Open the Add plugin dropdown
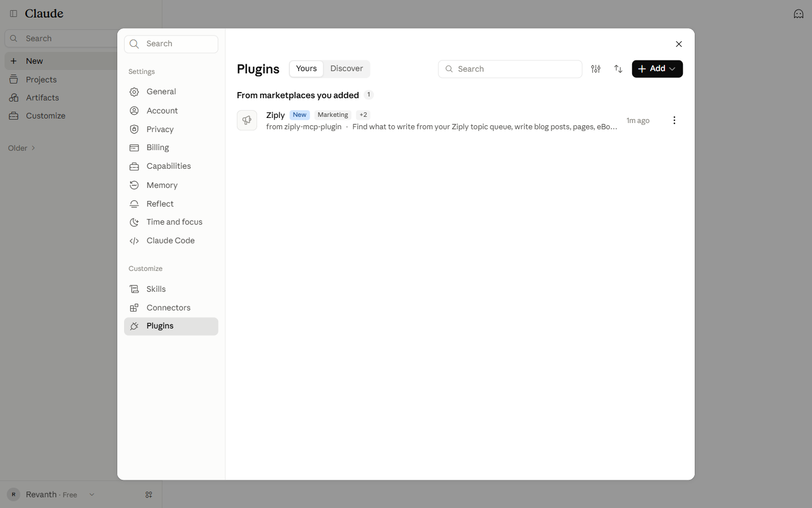This screenshot has height=508, width=812. (x=657, y=69)
